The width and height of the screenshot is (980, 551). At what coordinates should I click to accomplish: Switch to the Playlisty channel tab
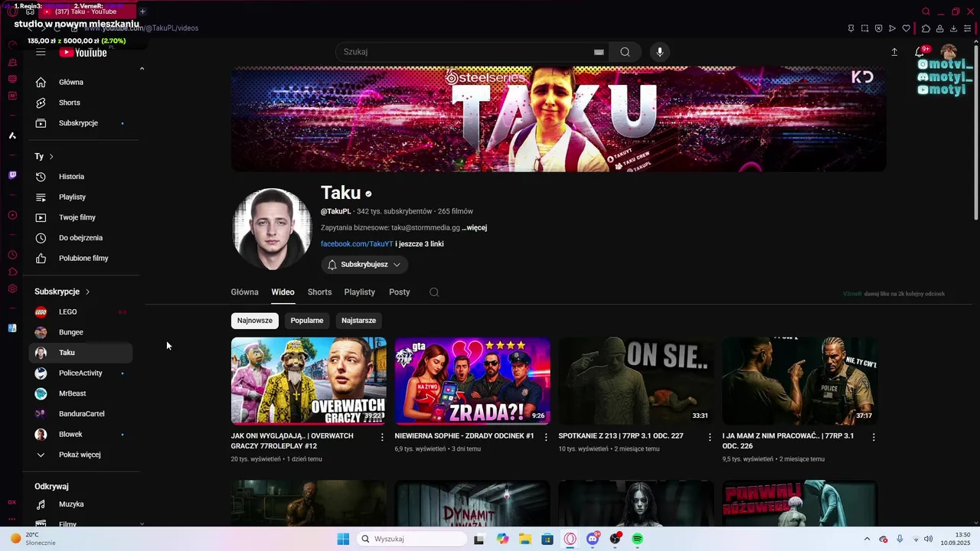tap(360, 292)
